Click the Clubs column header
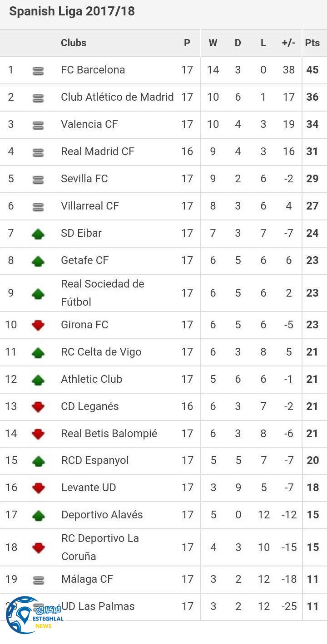The image size is (327, 644). 74,43
